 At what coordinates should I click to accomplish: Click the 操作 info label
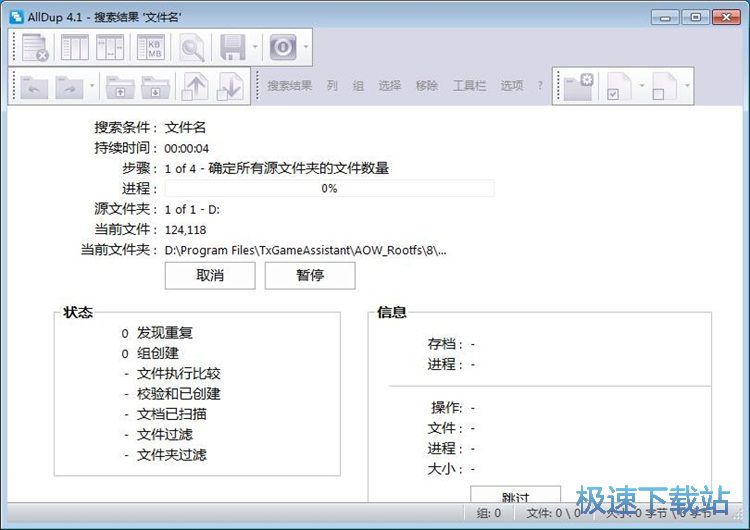pyautogui.click(x=446, y=408)
